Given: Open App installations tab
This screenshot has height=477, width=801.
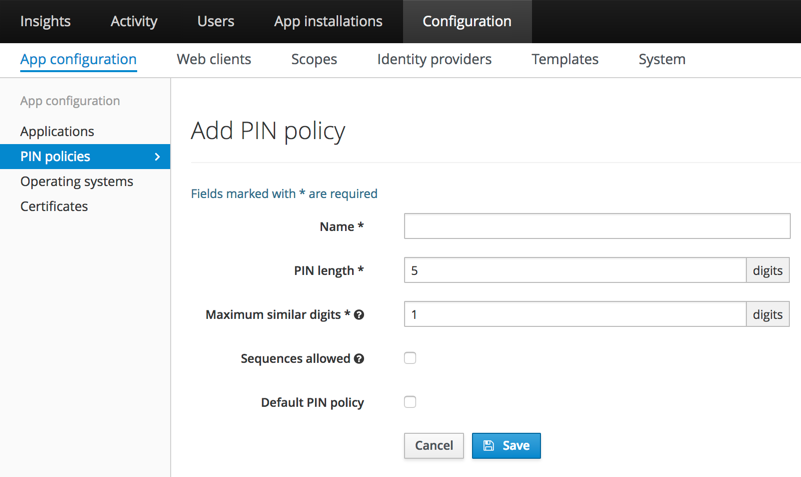Looking at the screenshot, I should click(x=328, y=21).
